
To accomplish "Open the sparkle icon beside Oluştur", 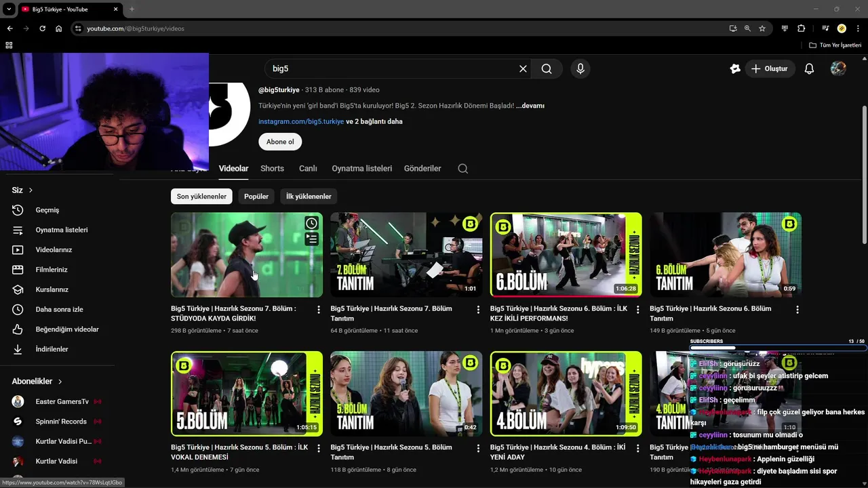I will click(735, 68).
